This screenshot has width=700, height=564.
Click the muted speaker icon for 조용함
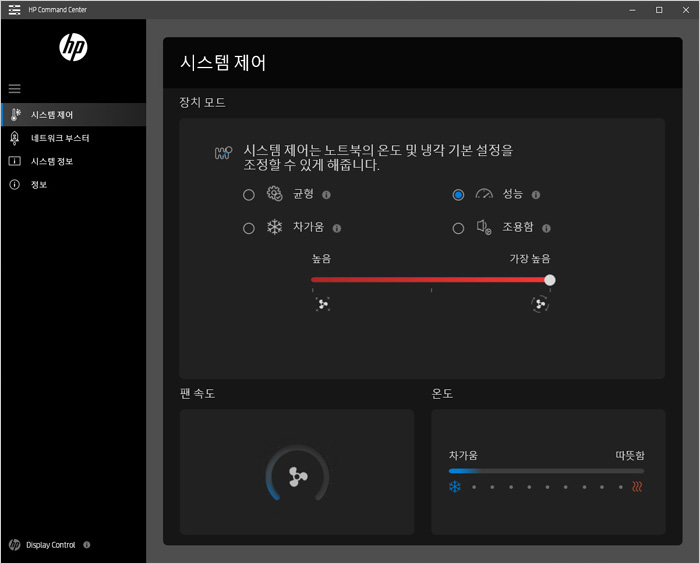(x=484, y=227)
